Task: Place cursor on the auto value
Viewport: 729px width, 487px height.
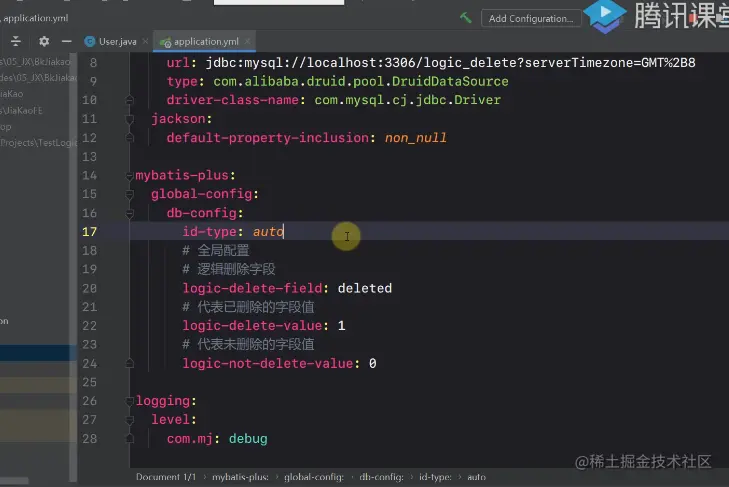Action: coord(268,232)
